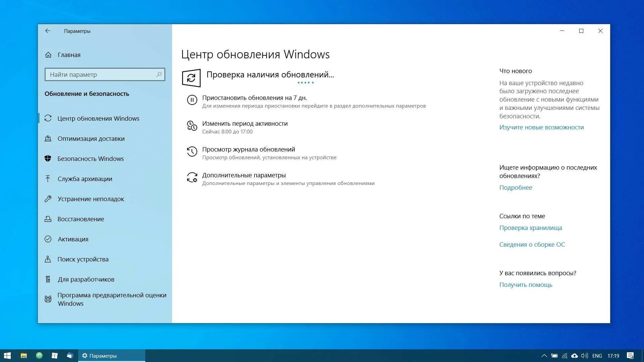Open Программа предварительной оценки Windows
The width and height of the screenshot is (644, 362).
111,299
